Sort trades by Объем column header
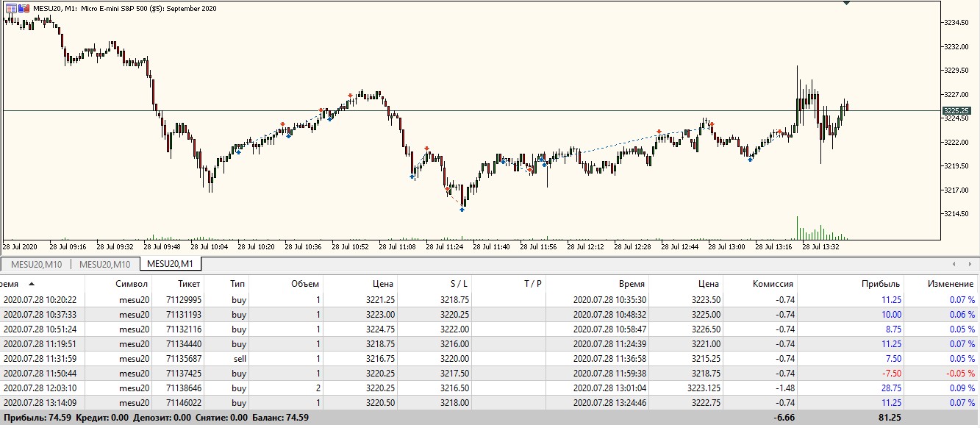Viewport: 980px width, 428px height. point(304,284)
